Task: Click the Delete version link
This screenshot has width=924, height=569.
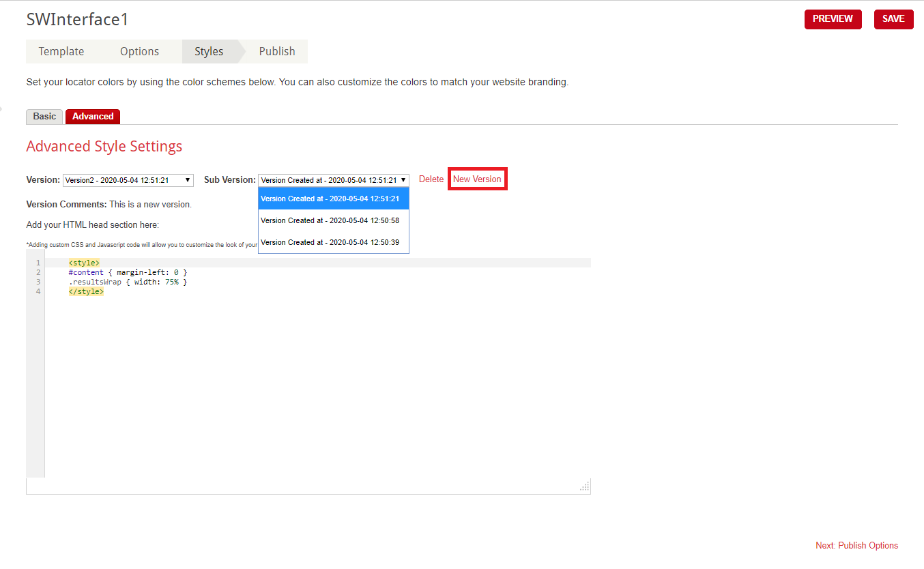Action: coord(431,179)
